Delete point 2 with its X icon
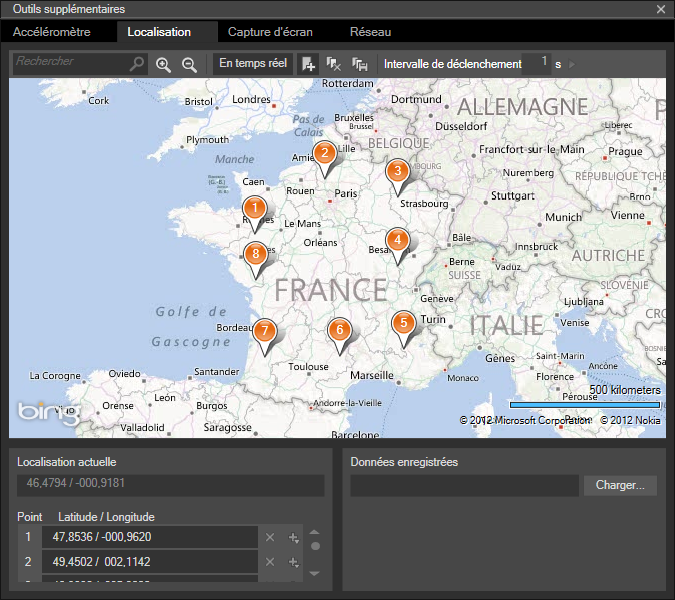This screenshot has height=600, width=675. click(270, 562)
